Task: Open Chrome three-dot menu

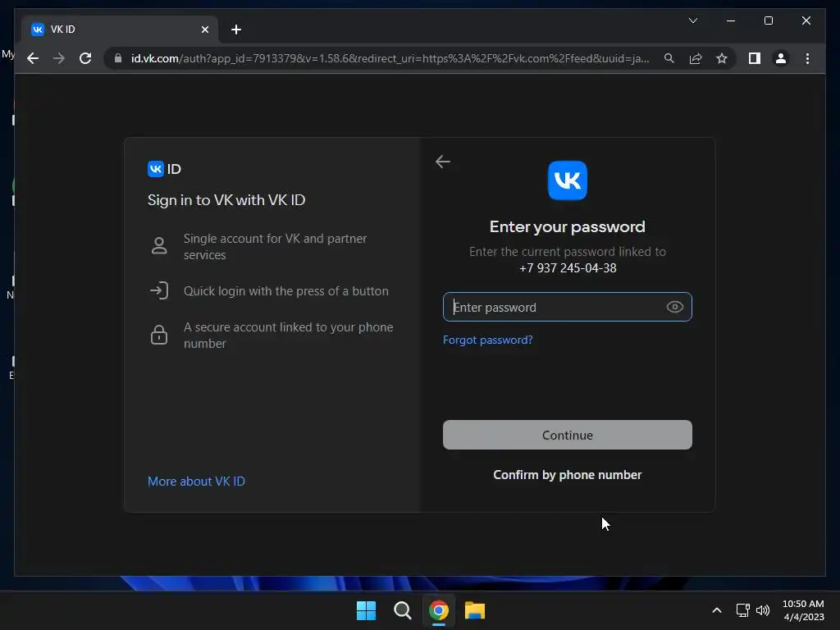Action: pyautogui.click(x=807, y=58)
